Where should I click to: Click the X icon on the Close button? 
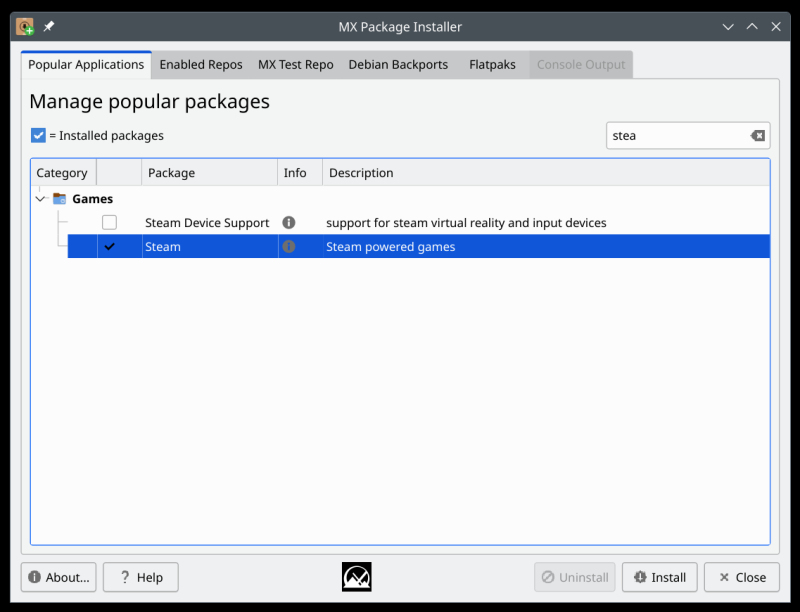723,577
